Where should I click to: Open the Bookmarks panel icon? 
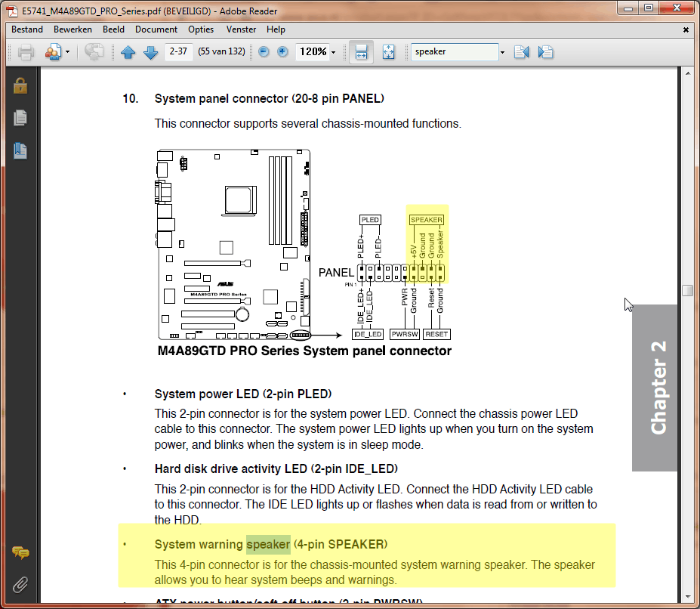tap(20, 151)
